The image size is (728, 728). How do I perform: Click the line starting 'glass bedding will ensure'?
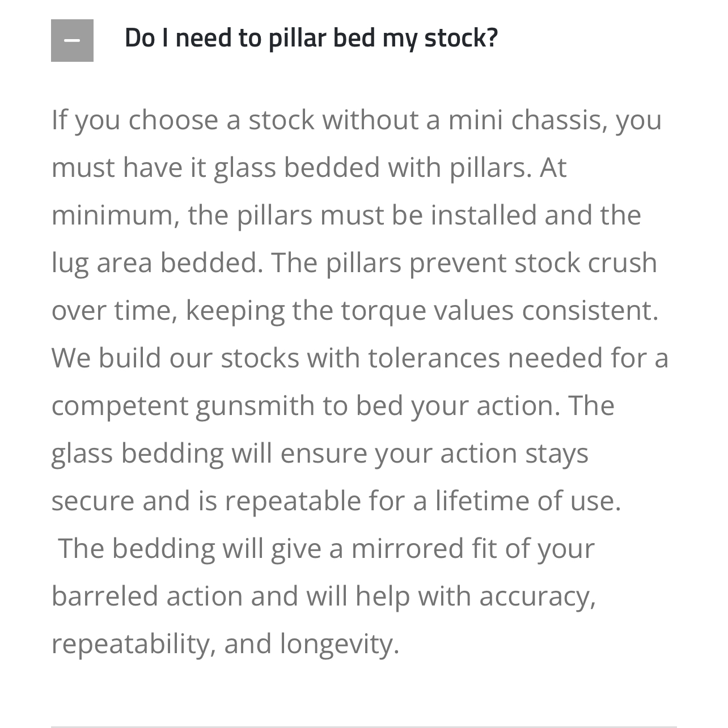click(320, 454)
